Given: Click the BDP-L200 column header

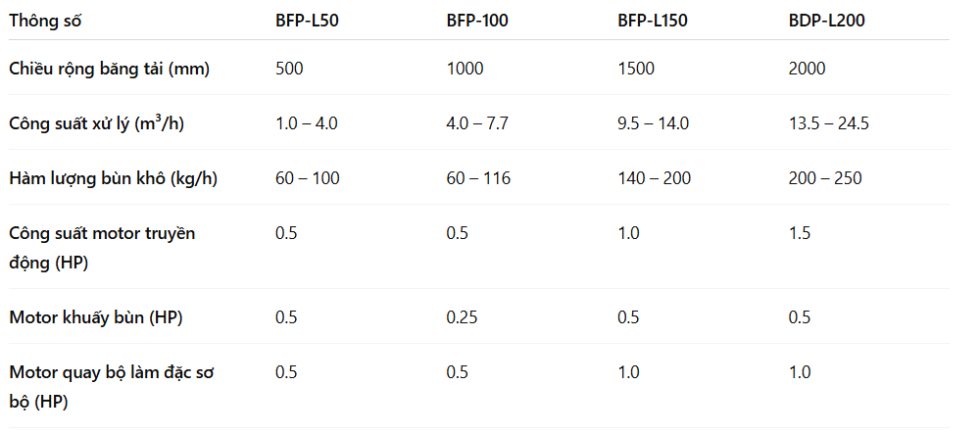Looking at the screenshot, I should pyautogui.click(x=827, y=21).
